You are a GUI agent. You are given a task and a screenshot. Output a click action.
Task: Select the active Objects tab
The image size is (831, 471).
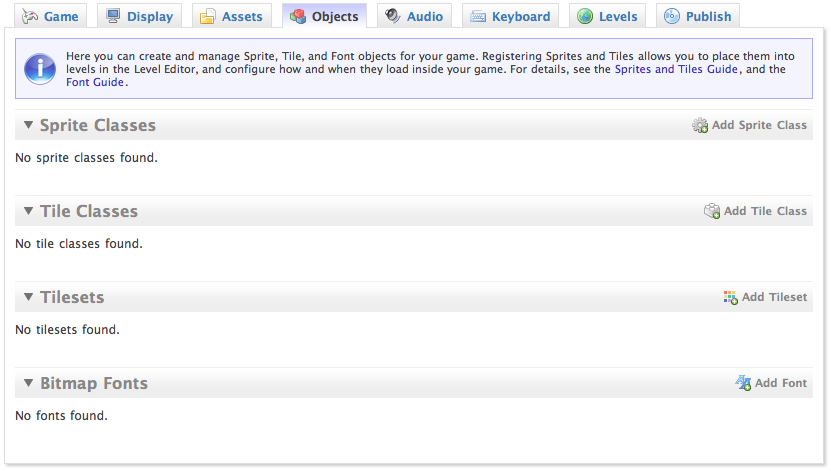coord(324,16)
